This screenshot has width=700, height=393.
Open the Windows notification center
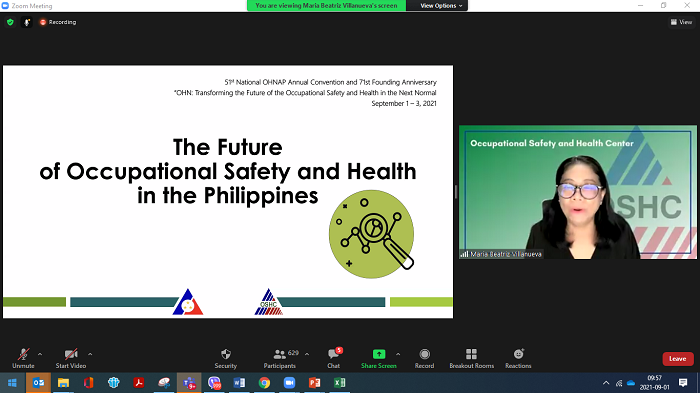click(x=683, y=383)
